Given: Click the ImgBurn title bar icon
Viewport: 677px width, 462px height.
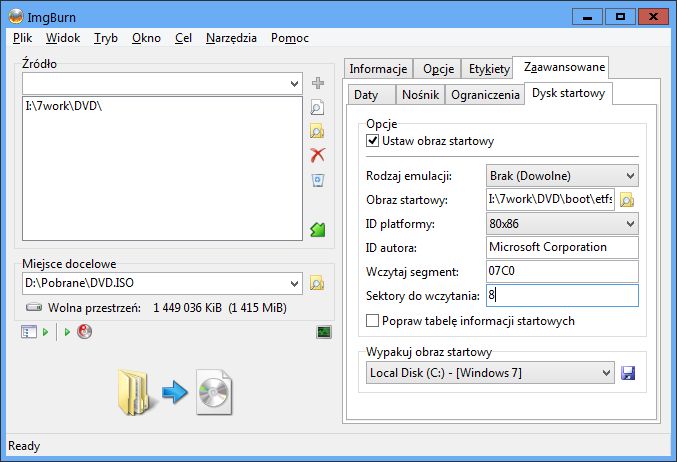Looking at the screenshot, I should [x=16, y=17].
